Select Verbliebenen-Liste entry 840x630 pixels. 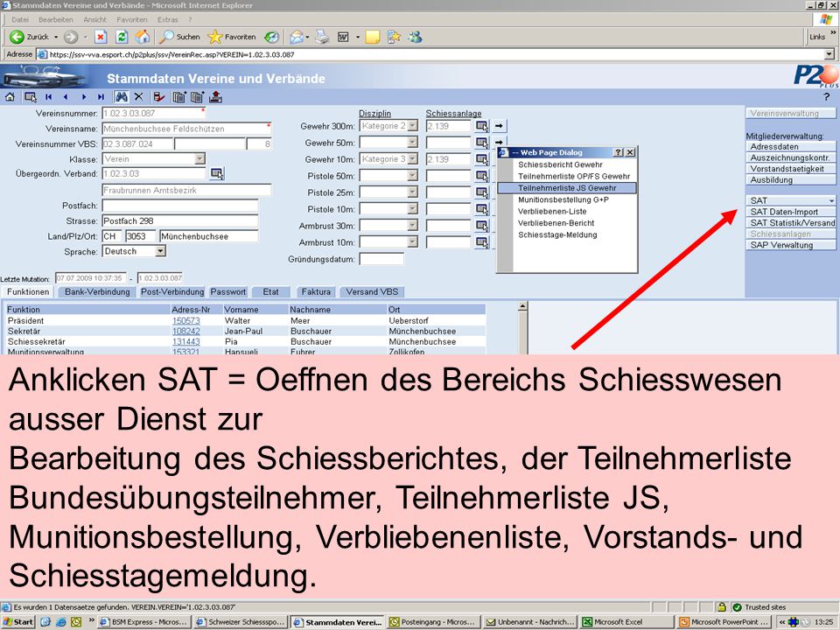(552, 212)
